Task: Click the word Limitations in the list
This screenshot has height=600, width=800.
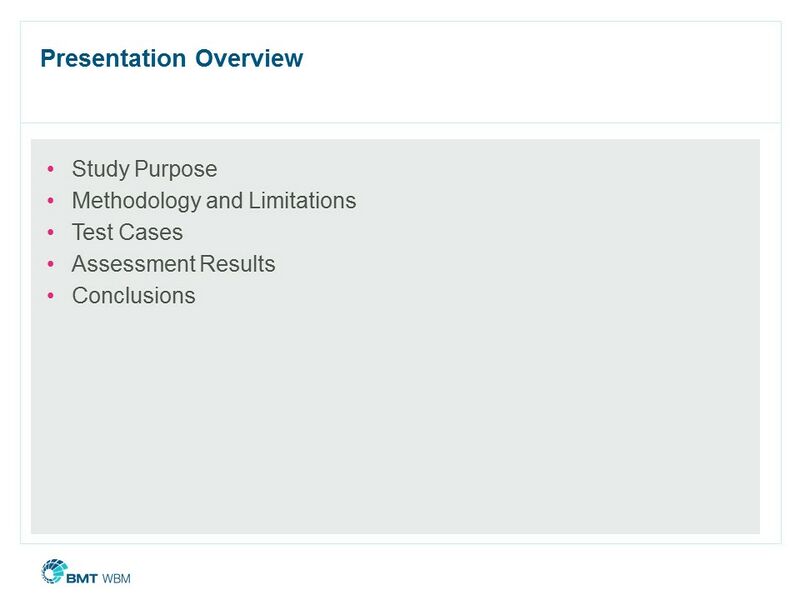Action: coord(302,201)
